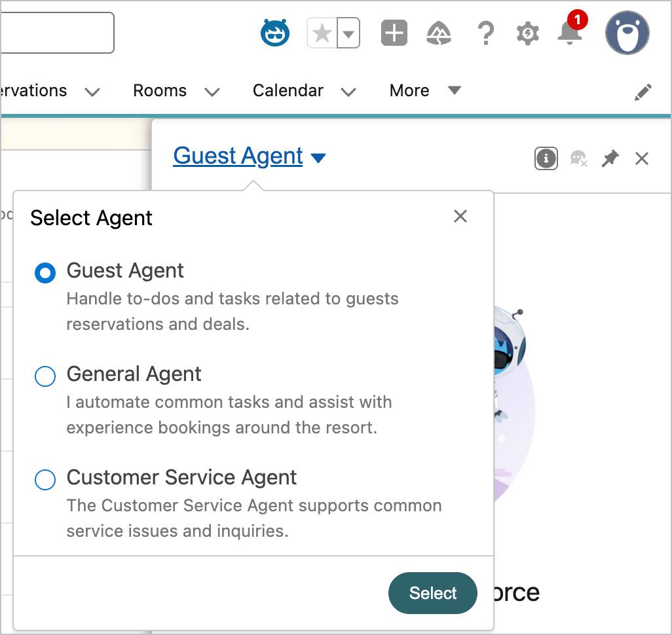672x635 pixels.
Task: Open the help question mark icon
Action: point(485,33)
